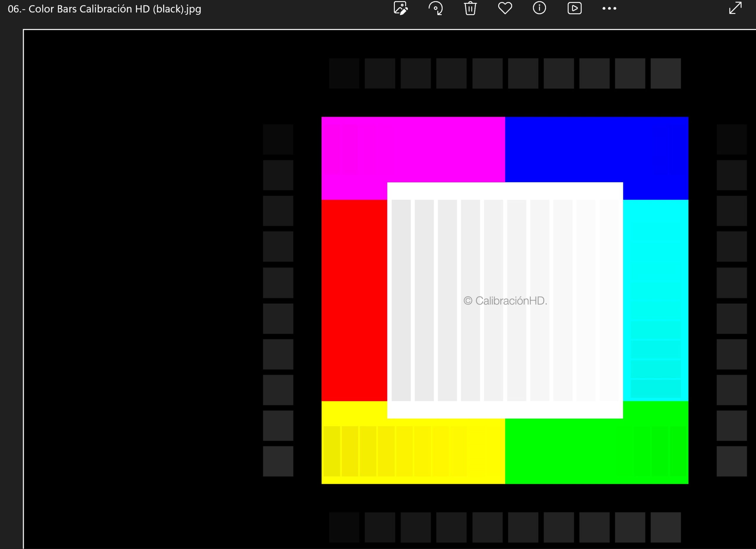756x549 pixels.
Task: Toggle the favorite heart icon
Action: coord(505,8)
